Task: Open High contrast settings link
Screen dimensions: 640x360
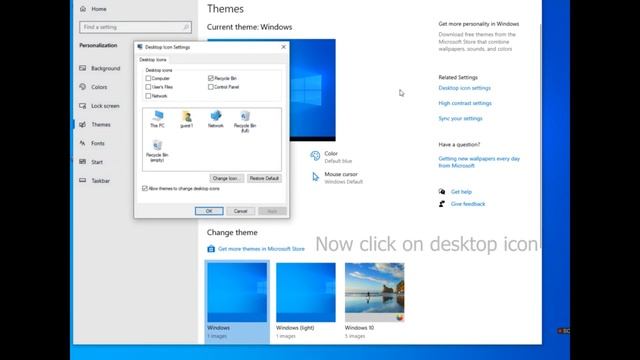Action: click(465, 103)
